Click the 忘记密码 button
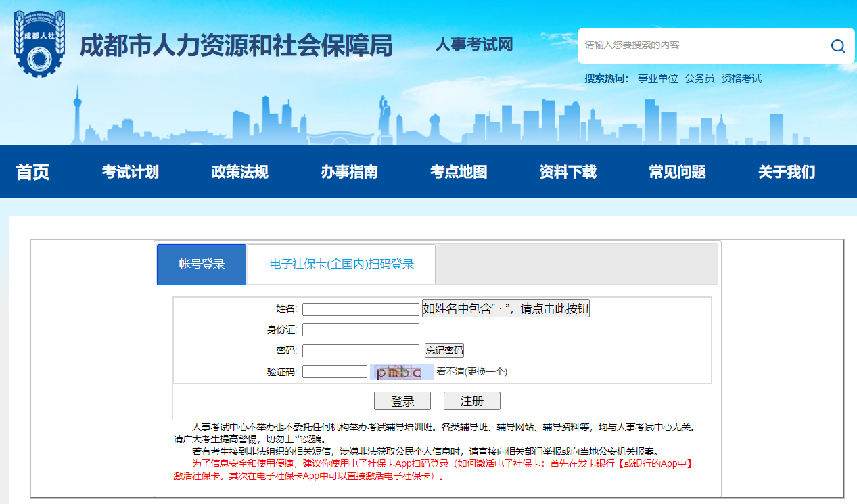 444,350
